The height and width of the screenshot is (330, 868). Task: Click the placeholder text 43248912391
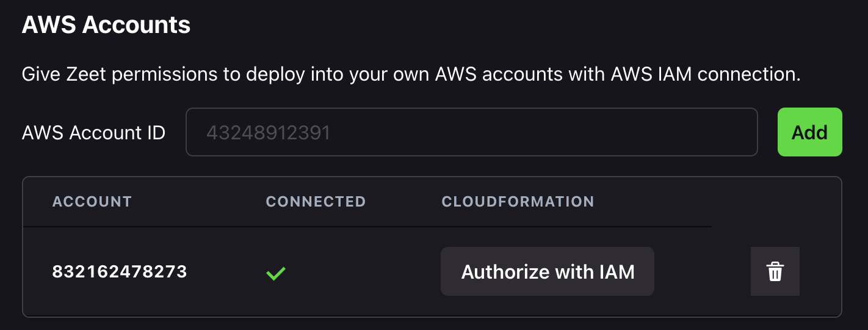click(268, 133)
